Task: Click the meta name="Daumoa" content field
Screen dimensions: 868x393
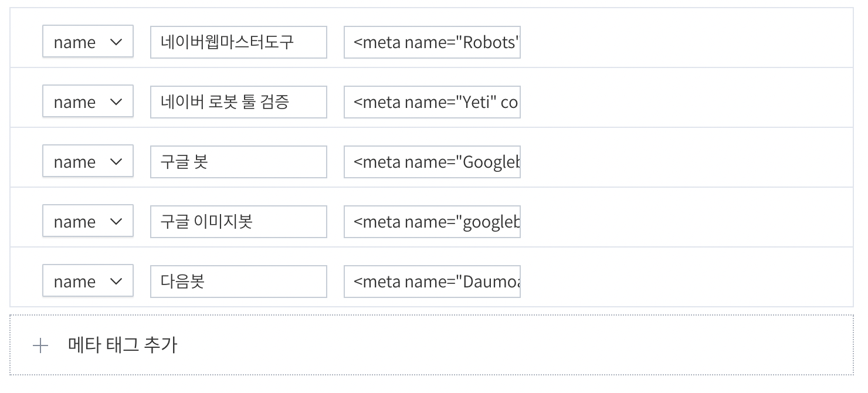Action: (432, 282)
